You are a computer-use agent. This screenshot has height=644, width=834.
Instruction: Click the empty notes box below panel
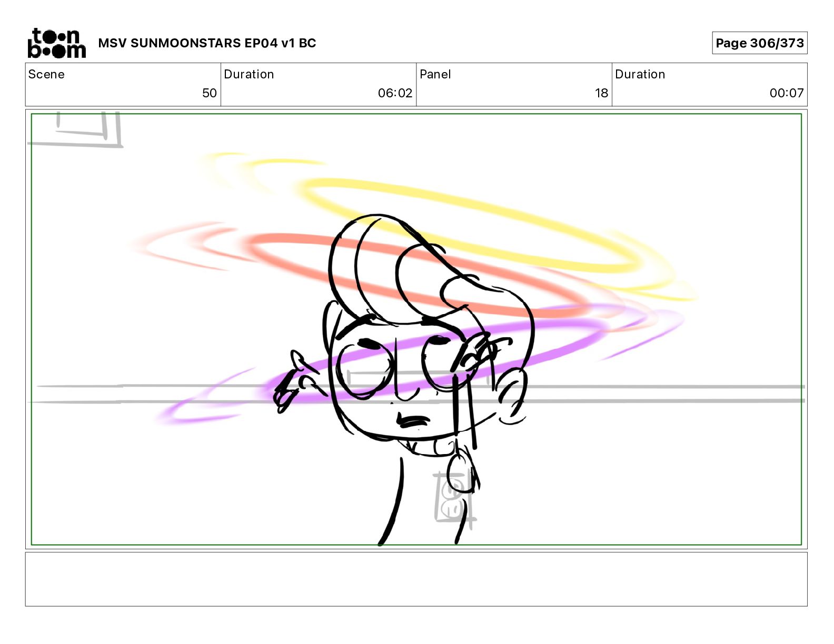[416, 579]
